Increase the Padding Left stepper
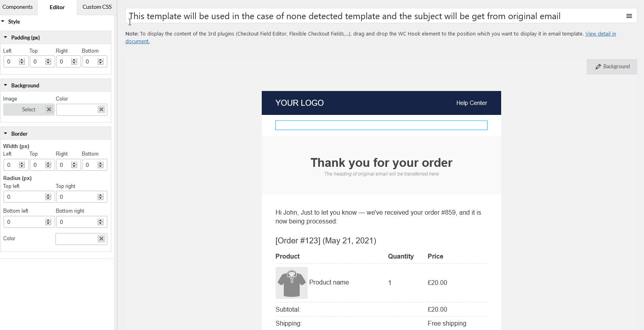This screenshot has height=330, width=644. 22,60
